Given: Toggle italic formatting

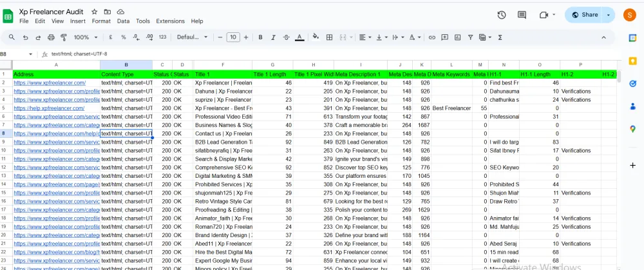Looking at the screenshot, I should [273, 37].
